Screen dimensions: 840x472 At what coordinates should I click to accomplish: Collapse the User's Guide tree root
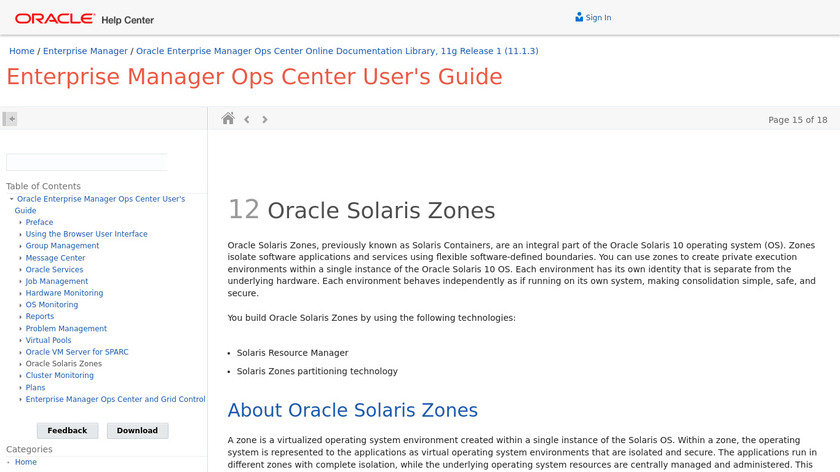(x=11, y=199)
